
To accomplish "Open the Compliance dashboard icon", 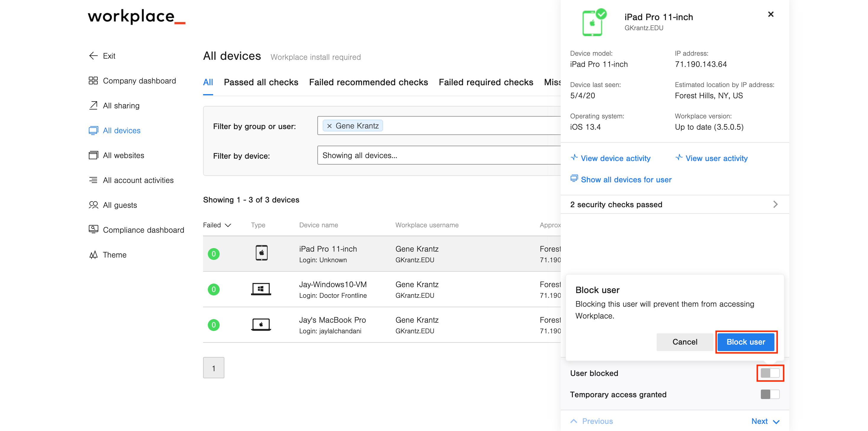I will (93, 229).
